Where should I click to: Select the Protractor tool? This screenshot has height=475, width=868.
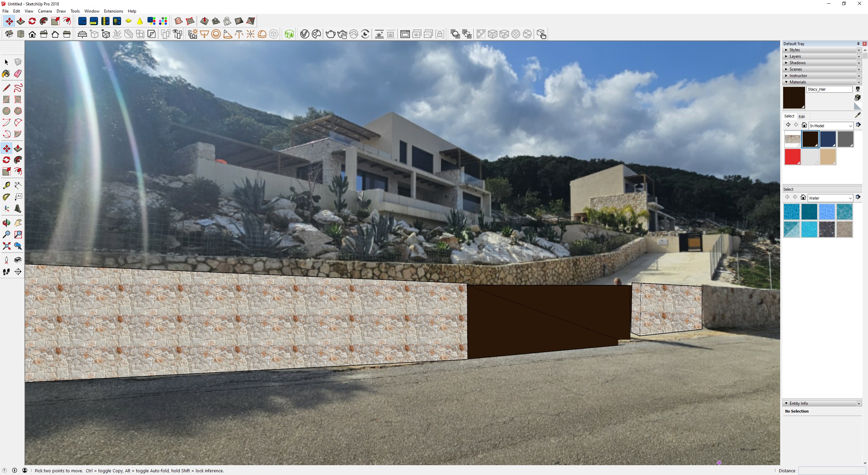click(x=6, y=197)
